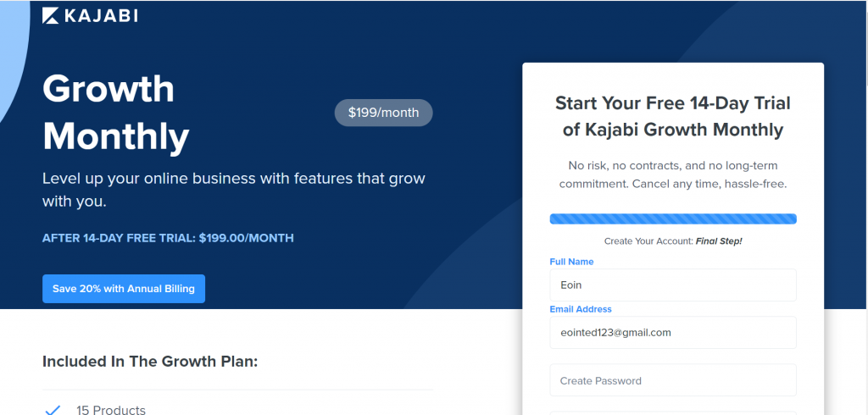This screenshot has width=868, height=415.
Task: Select the $199/month price badge
Action: (x=384, y=113)
